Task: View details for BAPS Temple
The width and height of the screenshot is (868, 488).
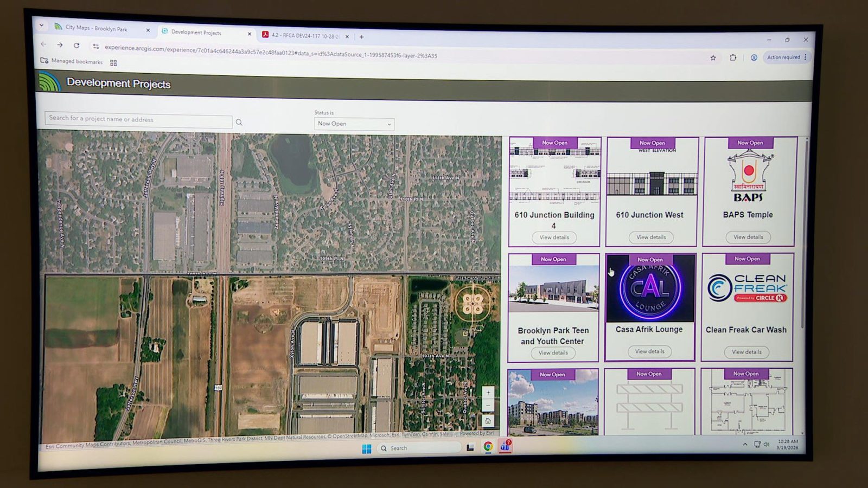Action: click(748, 237)
